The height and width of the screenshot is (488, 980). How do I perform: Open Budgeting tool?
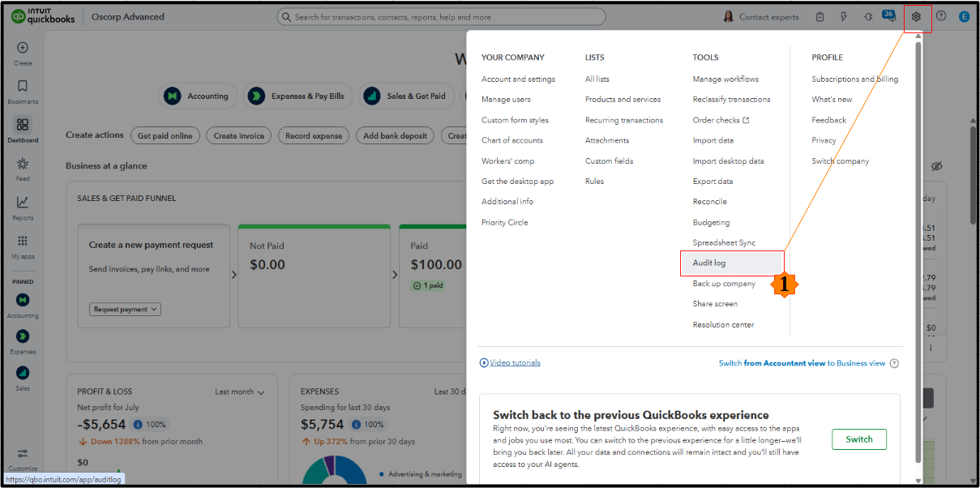pos(711,222)
